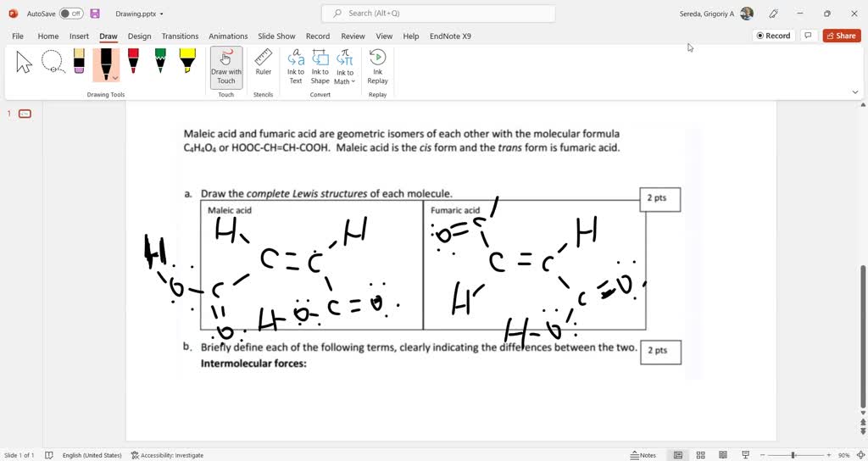Image resolution: width=868 pixels, height=461 pixels.
Task: Open the Slide Show tab
Action: pos(277,36)
